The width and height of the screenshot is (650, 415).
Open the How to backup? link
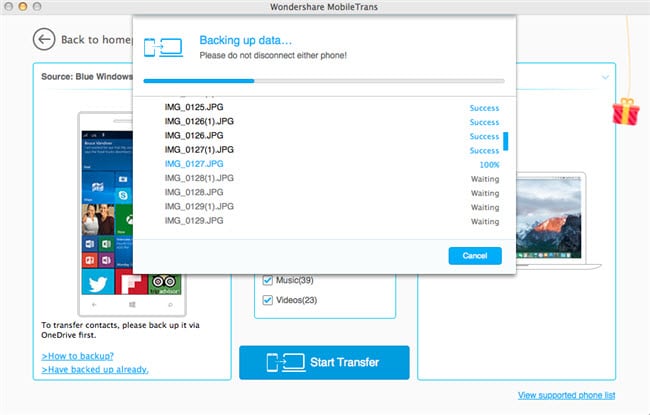point(77,356)
